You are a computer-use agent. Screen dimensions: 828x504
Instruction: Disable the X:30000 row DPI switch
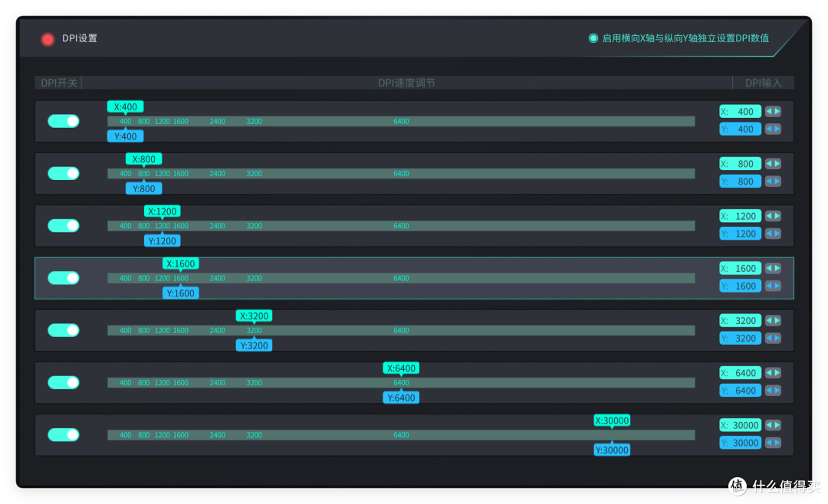64,434
